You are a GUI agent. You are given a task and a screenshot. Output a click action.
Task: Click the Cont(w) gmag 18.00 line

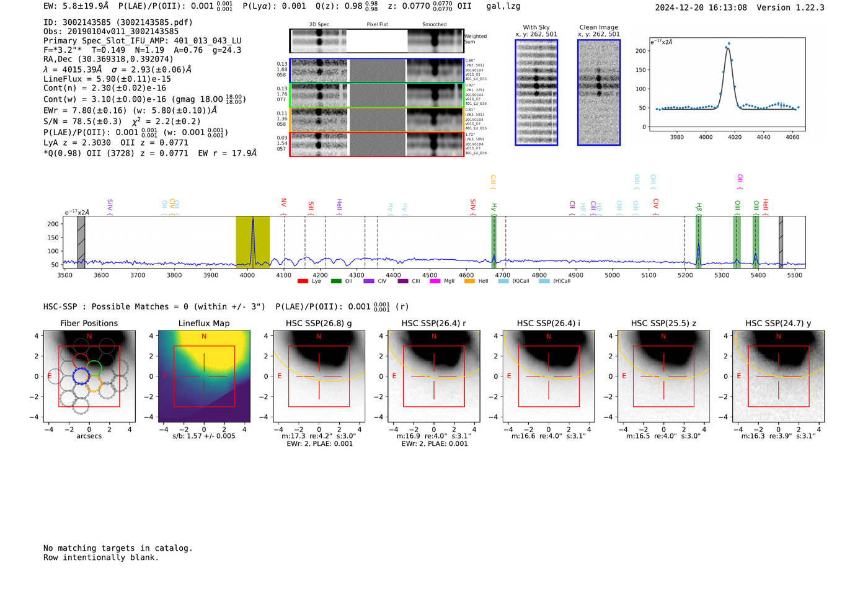tap(144, 99)
